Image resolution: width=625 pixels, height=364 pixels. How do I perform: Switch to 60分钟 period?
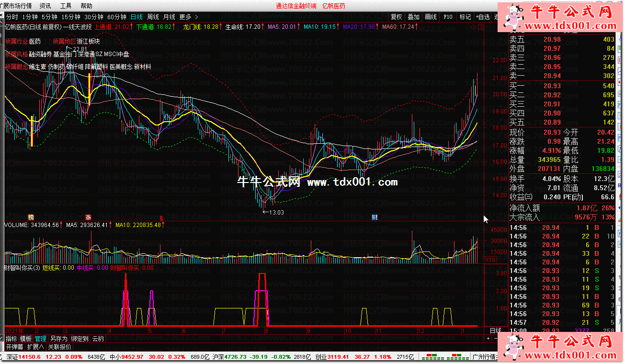[117, 17]
